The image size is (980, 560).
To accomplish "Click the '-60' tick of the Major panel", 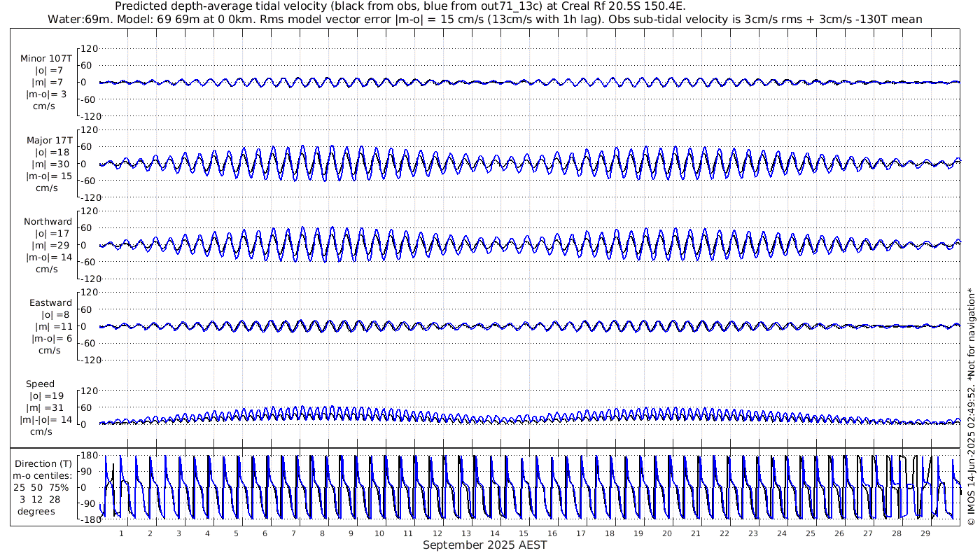I will 89,181.
